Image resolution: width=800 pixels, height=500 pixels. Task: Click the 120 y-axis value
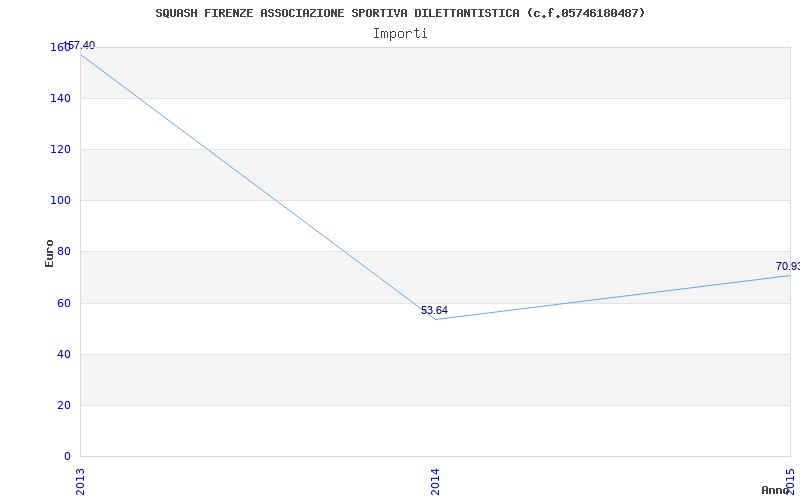coord(60,149)
